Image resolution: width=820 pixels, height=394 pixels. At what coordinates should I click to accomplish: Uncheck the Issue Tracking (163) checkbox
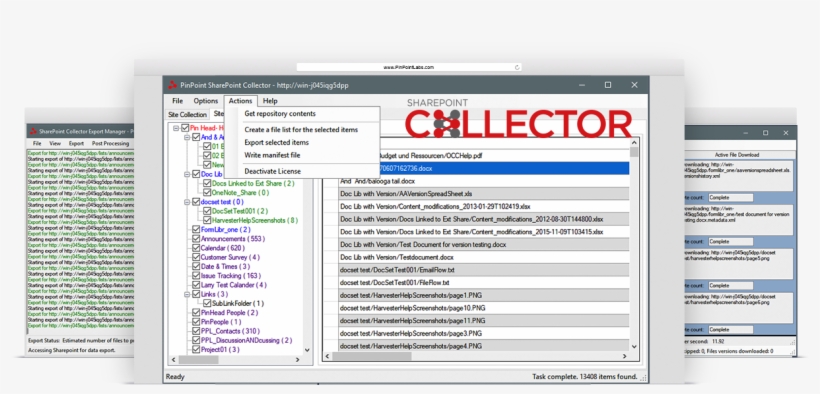(x=196, y=276)
